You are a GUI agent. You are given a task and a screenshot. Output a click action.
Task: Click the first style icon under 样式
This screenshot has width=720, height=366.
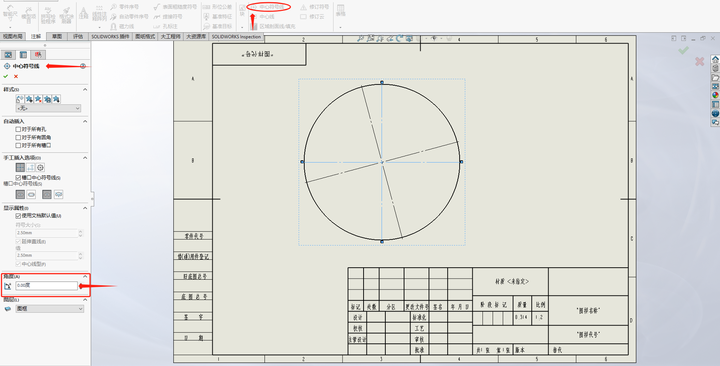coord(20,99)
